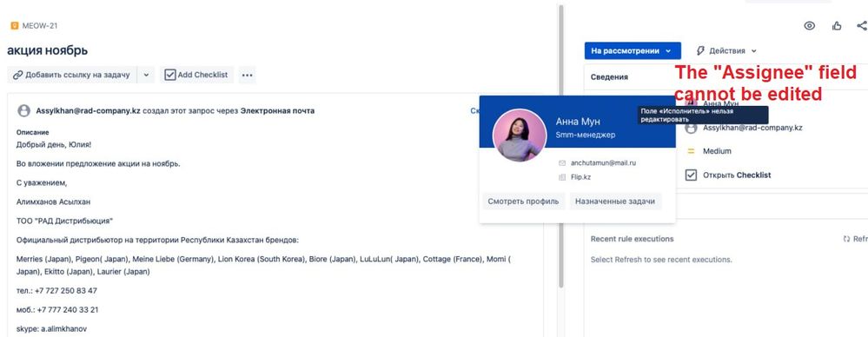
Task: Click the watch (eye) icon
Action: (809, 25)
